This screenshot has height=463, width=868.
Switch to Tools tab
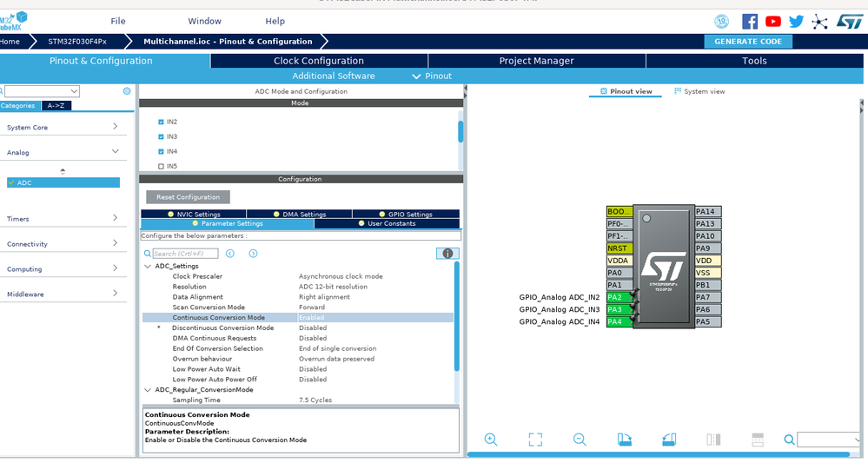754,61
